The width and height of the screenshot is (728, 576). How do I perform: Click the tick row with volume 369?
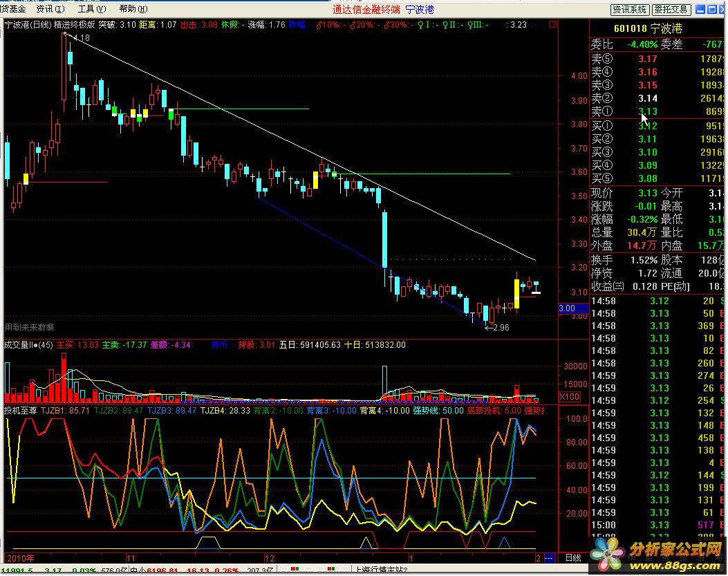[x=657, y=326]
